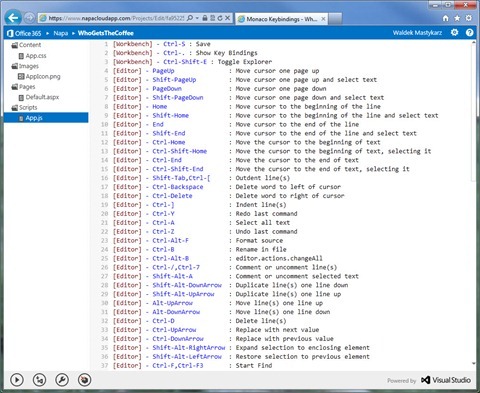Open browser favorites star icon
Screen dimensions: 480x393
tap(457, 18)
